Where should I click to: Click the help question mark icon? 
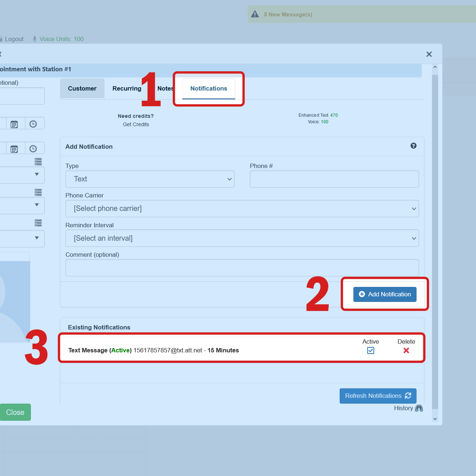[x=413, y=146]
